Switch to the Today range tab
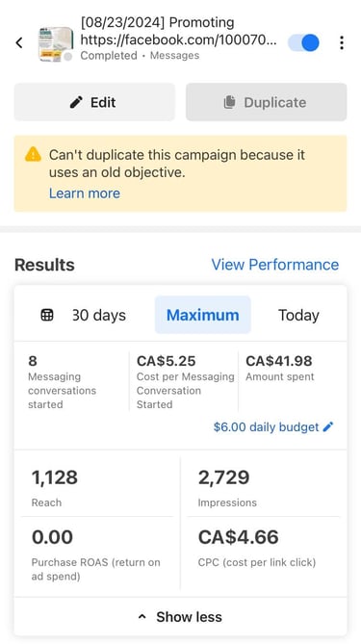 pyautogui.click(x=298, y=315)
